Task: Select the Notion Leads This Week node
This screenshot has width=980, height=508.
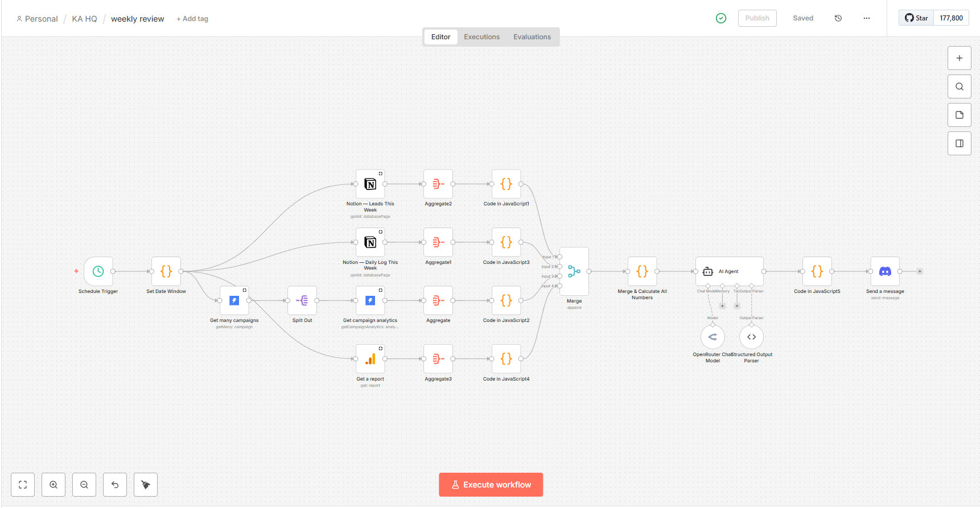Action: pos(370,184)
